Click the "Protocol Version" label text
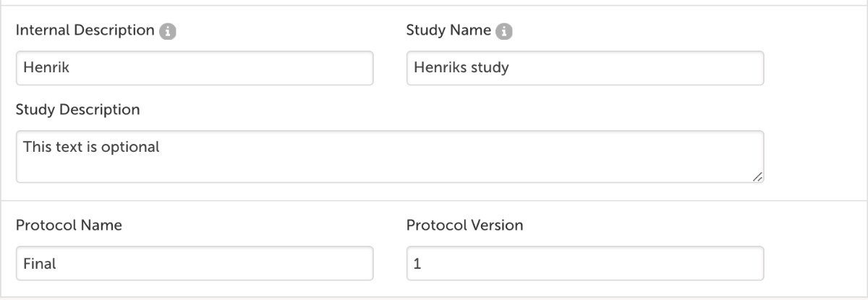 (x=465, y=226)
